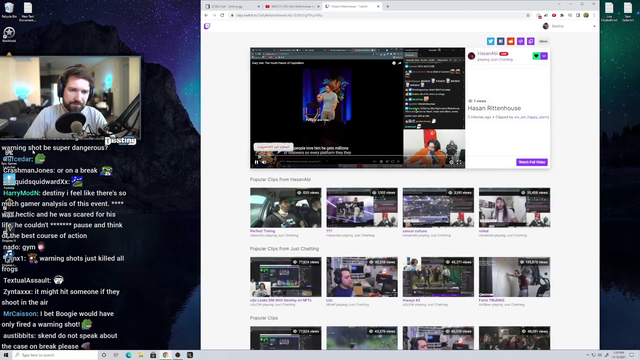Mute the clip with the volume icon
This screenshot has width=640, height=360.
264,162
